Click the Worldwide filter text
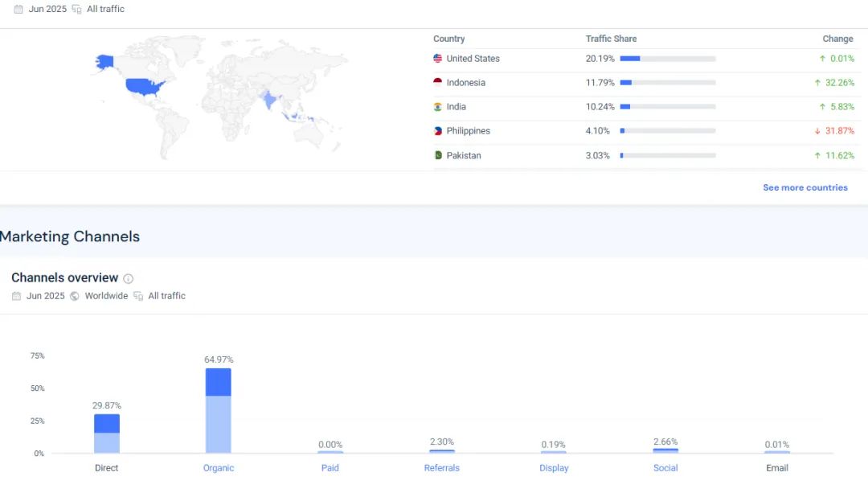The image size is (868, 493). point(106,296)
